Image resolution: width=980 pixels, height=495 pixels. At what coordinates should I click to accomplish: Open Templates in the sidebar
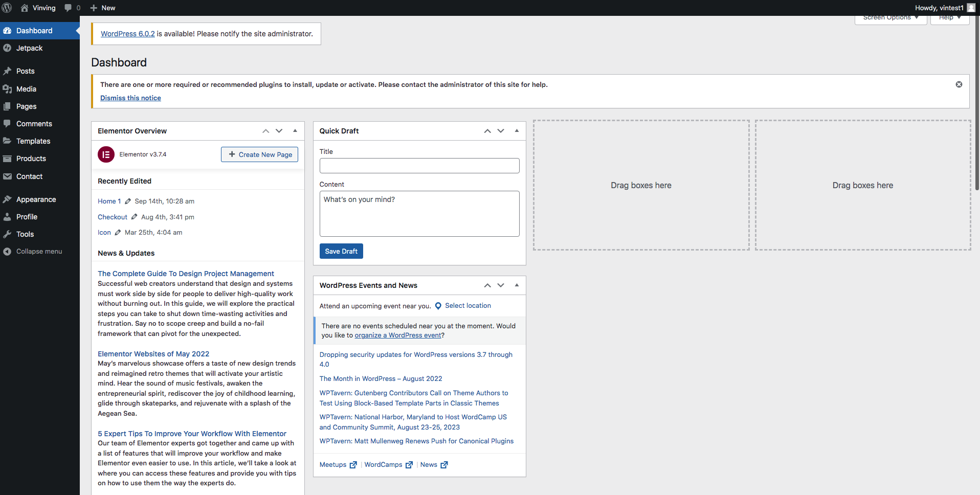[x=40, y=141]
